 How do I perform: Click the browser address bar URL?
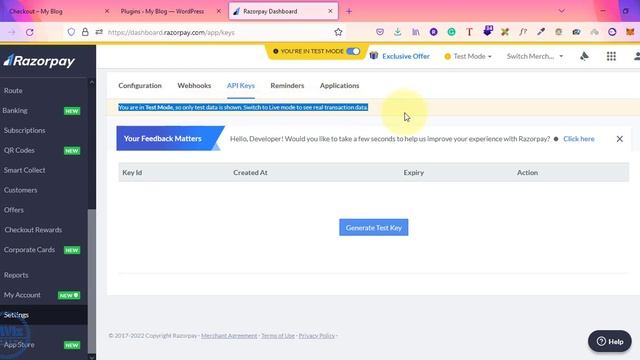(171, 32)
